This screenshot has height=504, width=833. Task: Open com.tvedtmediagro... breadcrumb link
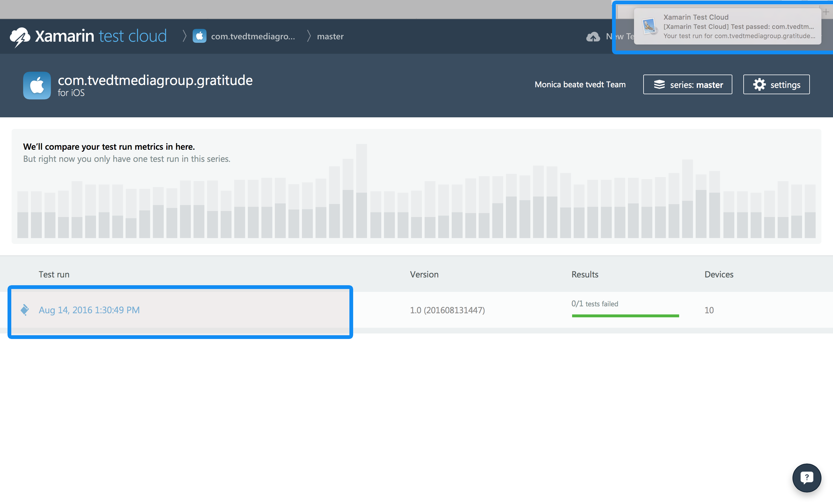tap(253, 36)
